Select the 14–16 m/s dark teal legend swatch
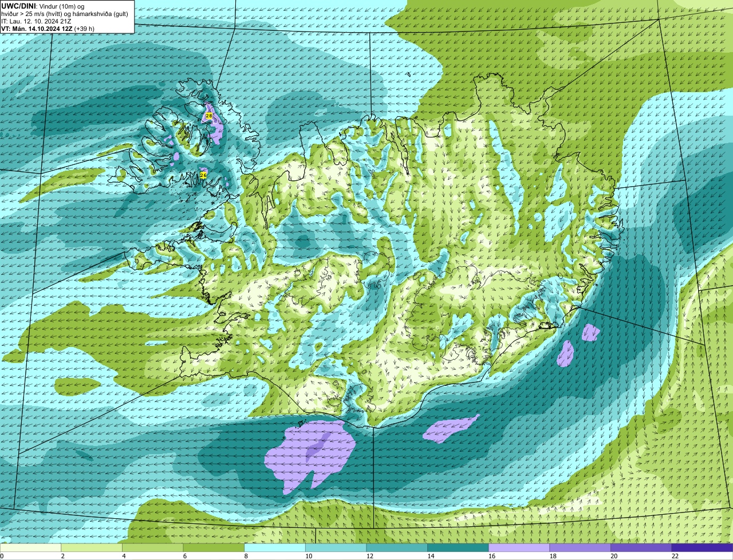Viewport: 733px width, 560px height. point(458,548)
